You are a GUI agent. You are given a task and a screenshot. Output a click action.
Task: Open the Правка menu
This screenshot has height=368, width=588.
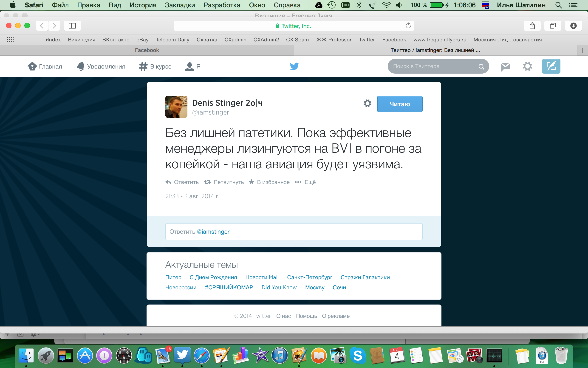point(89,5)
